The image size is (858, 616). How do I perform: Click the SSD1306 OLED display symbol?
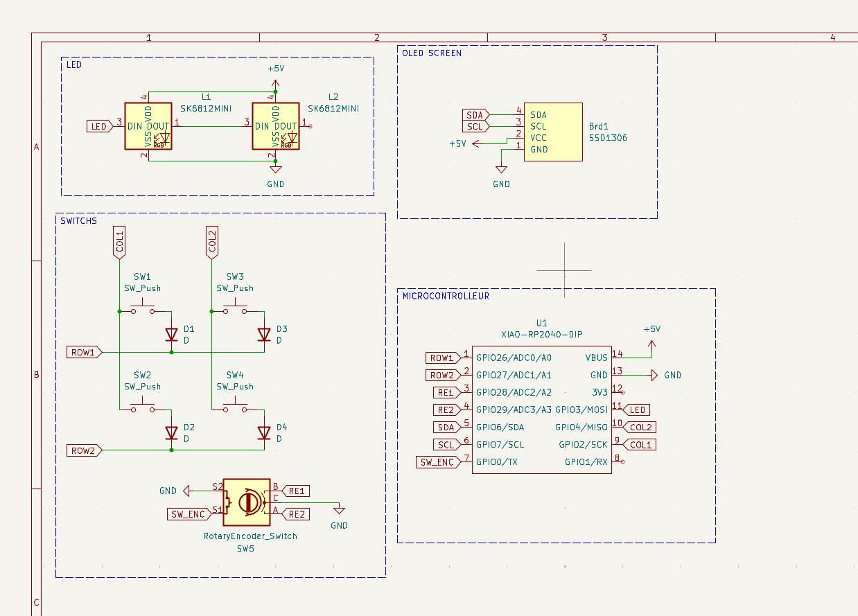552,132
